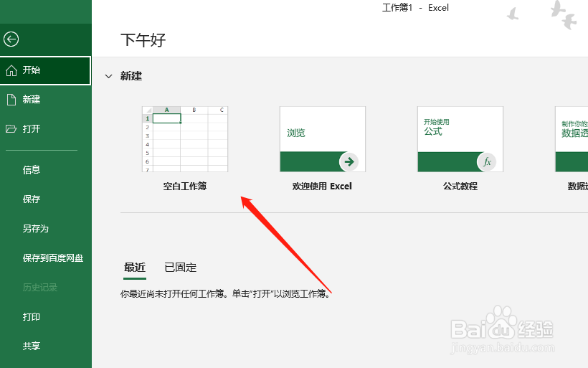Open the 开始 sidebar item
Image resolution: width=588 pixels, height=368 pixels.
tap(45, 70)
